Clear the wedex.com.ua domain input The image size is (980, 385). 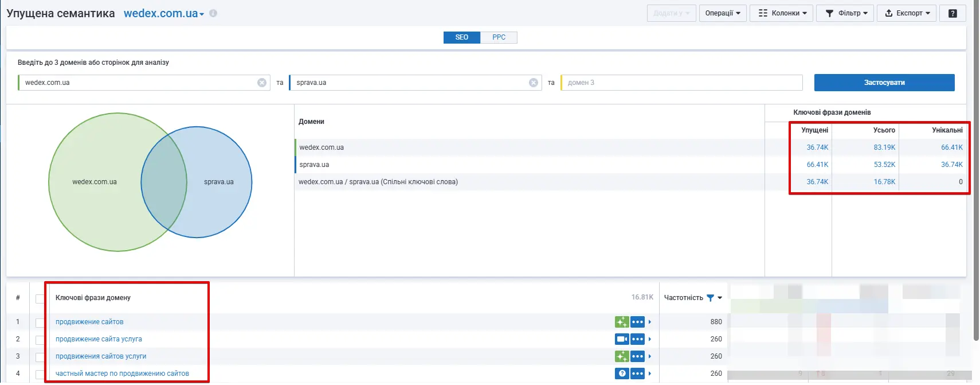point(262,83)
